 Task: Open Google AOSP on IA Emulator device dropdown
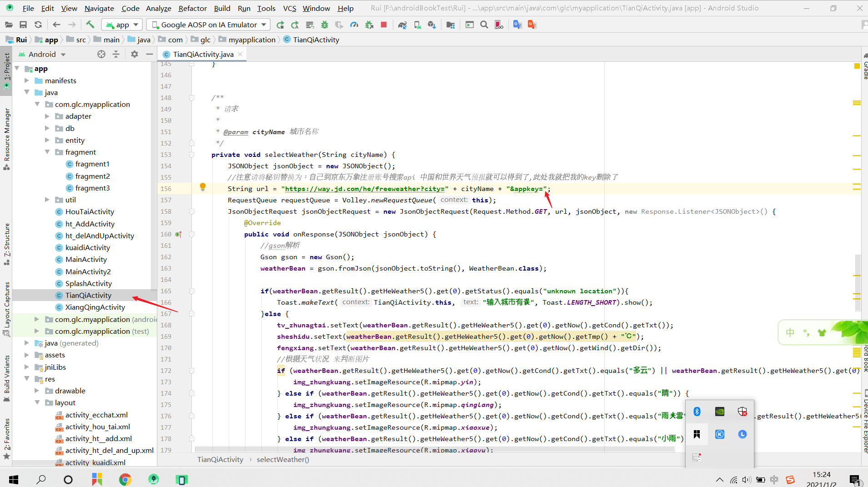pos(208,25)
